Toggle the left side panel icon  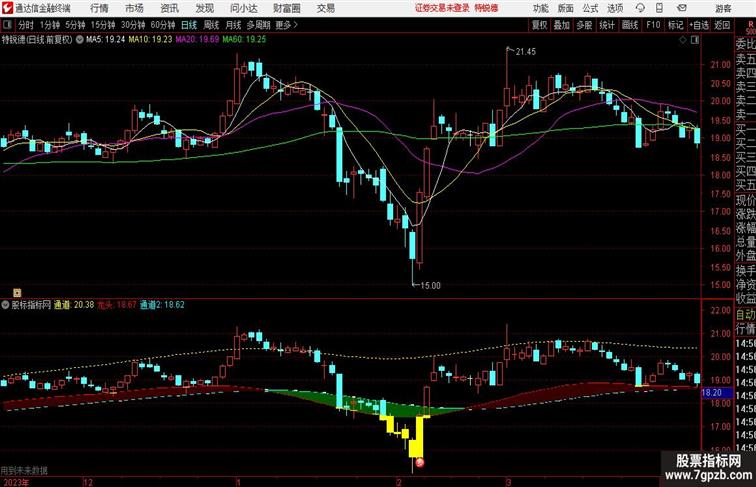point(7,25)
